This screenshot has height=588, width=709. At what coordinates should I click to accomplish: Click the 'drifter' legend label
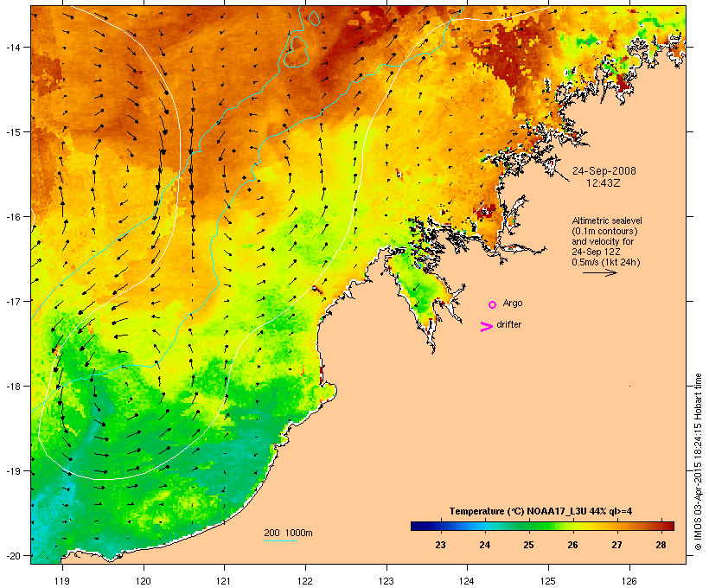point(508,324)
